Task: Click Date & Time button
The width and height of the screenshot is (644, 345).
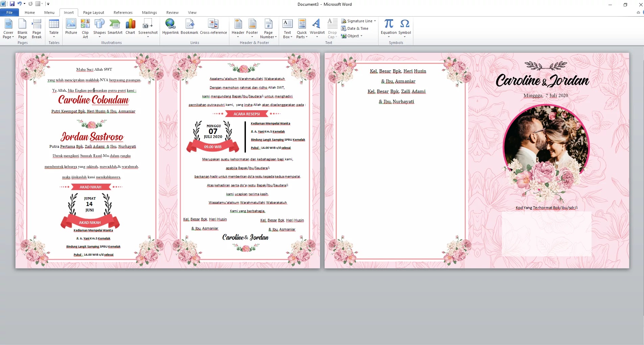Action: pos(355,28)
